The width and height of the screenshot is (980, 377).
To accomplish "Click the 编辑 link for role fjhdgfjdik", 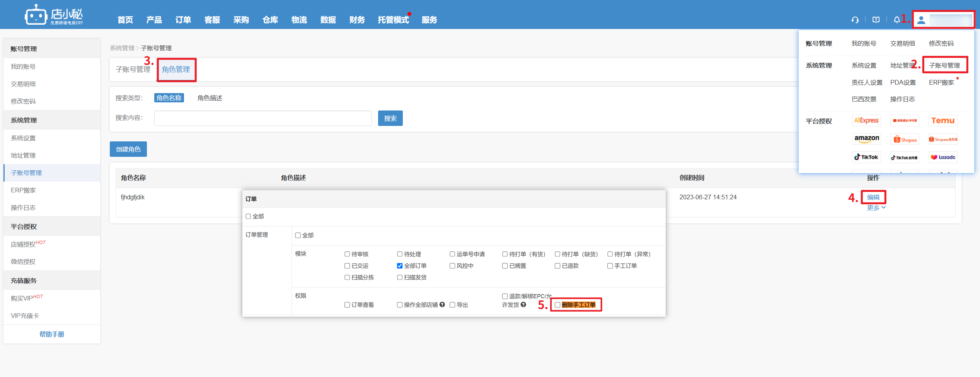I will 873,197.
